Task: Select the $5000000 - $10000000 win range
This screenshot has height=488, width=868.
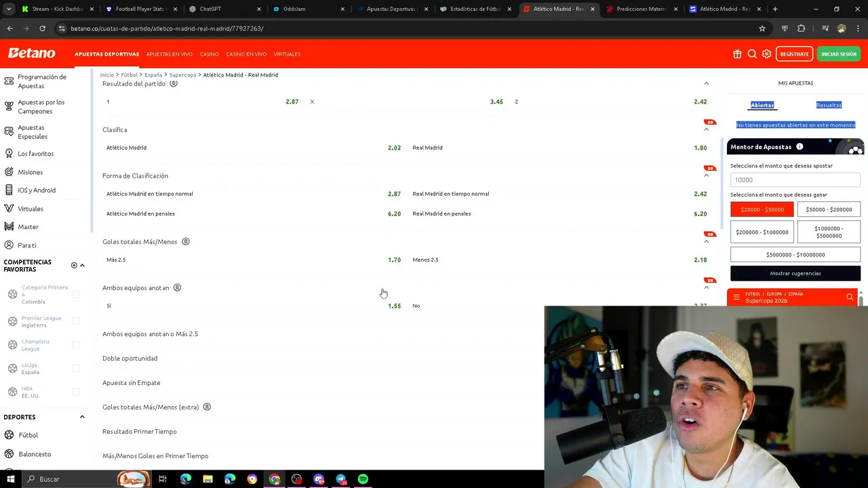Action: (795, 255)
